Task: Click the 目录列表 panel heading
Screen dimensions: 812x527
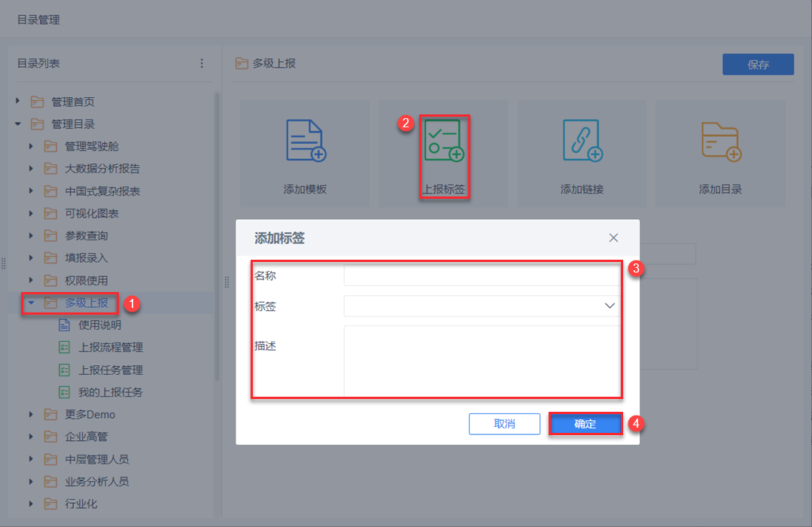Action: tap(38, 63)
